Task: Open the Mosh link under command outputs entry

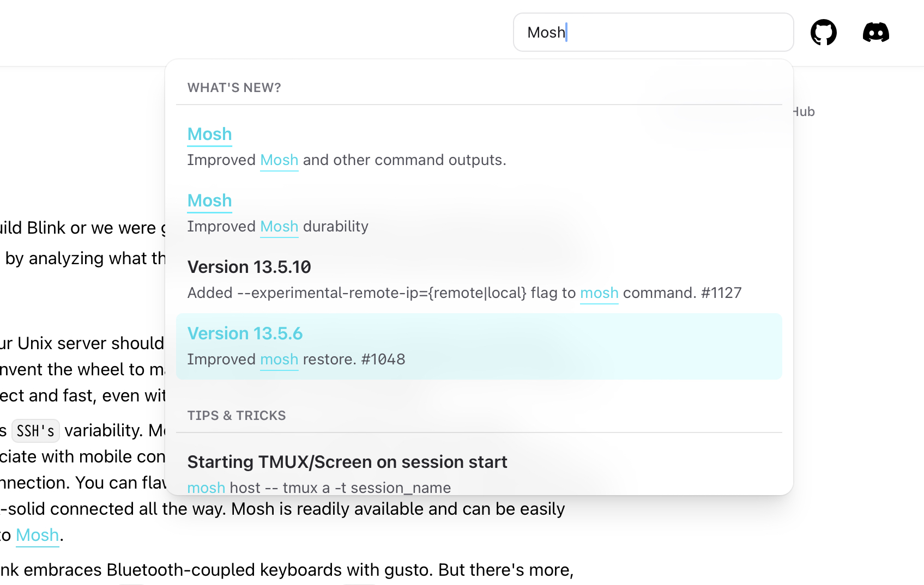Action: [279, 160]
